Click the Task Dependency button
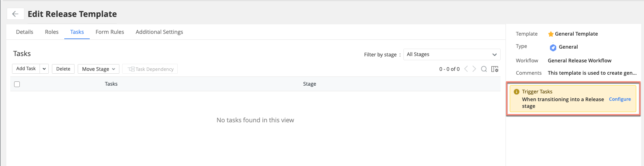644x166 pixels. (150, 69)
